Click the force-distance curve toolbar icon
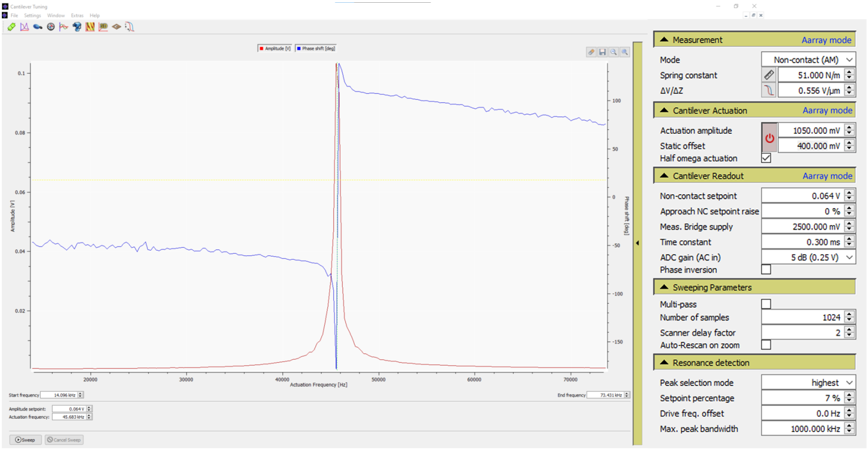Screen dimensions: 868x450 [130, 27]
